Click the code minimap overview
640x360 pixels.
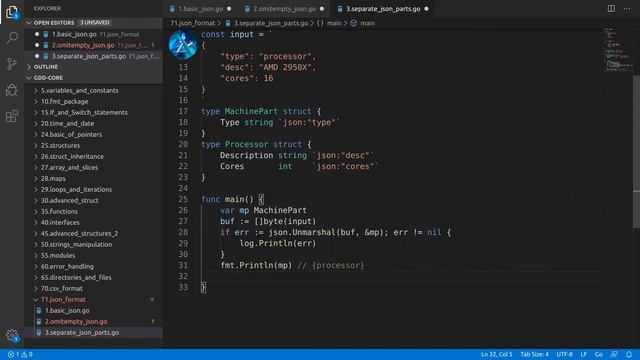(x=618, y=50)
